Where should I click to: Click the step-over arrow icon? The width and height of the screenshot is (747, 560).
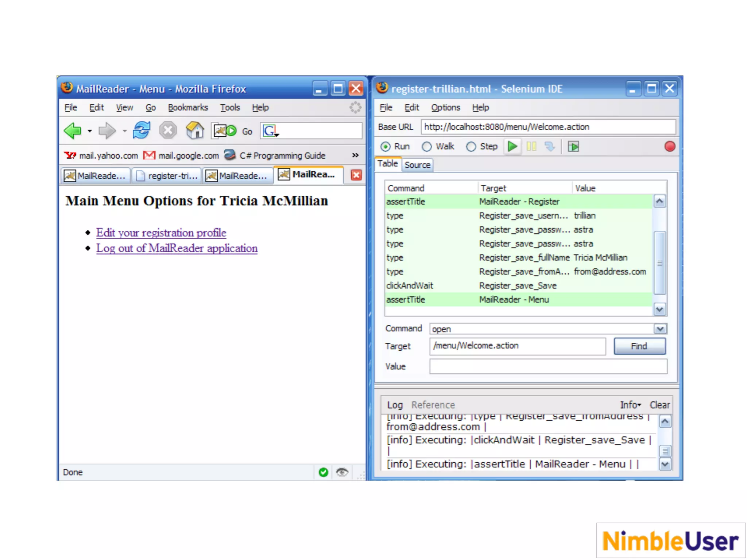[x=550, y=147]
